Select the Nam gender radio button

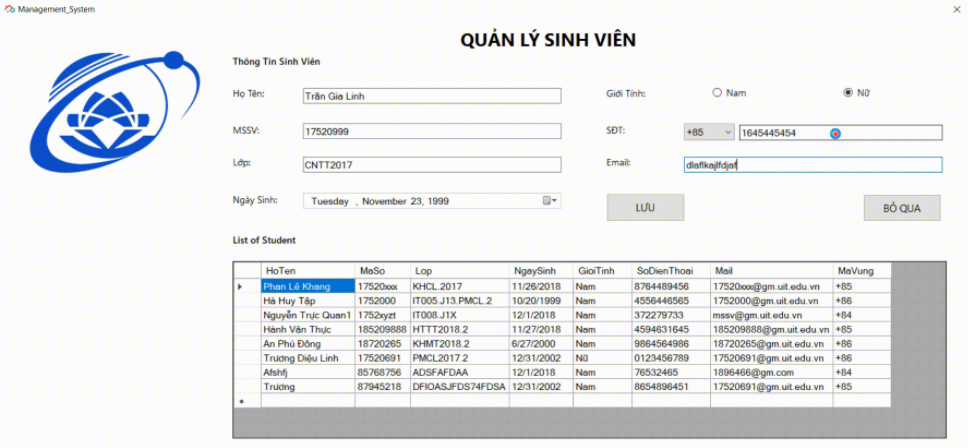[x=717, y=93]
